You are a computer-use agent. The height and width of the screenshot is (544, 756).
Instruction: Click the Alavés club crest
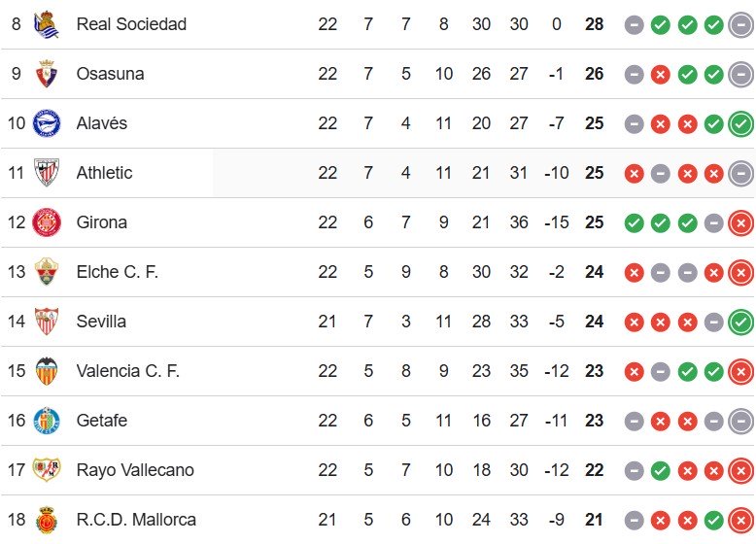coord(46,123)
